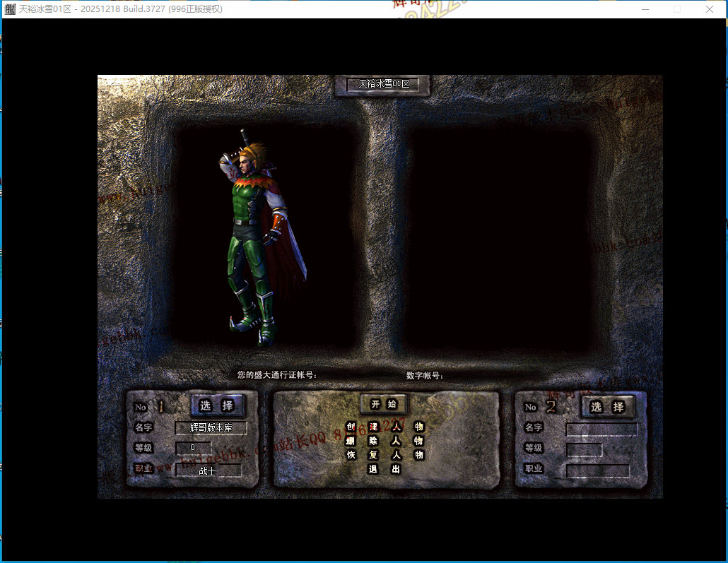Minimize the game window
The width and height of the screenshot is (728, 563).
click(x=645, y=9)
